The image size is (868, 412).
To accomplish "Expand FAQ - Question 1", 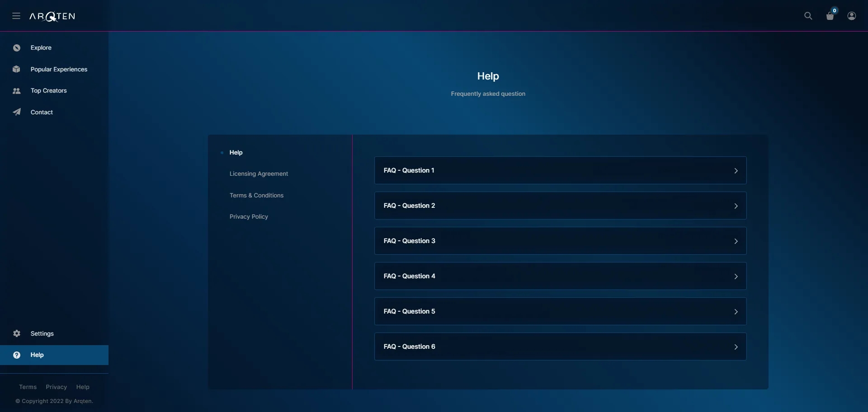I will (x=560, y=170).
